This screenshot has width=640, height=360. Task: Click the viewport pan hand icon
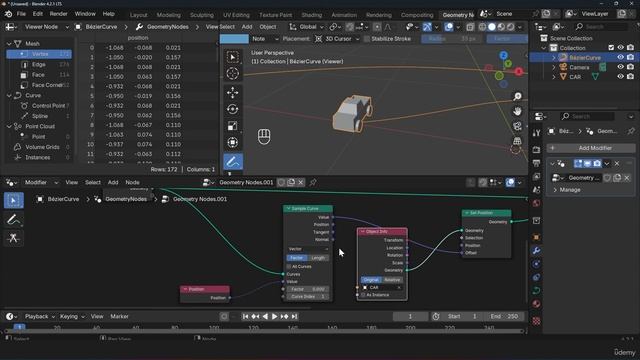point(518,111)
